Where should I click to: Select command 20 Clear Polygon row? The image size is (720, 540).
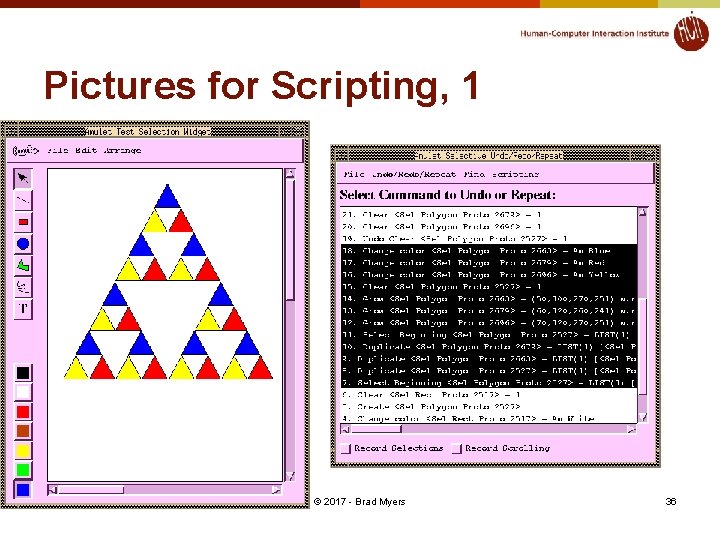(x=489, y=226)
